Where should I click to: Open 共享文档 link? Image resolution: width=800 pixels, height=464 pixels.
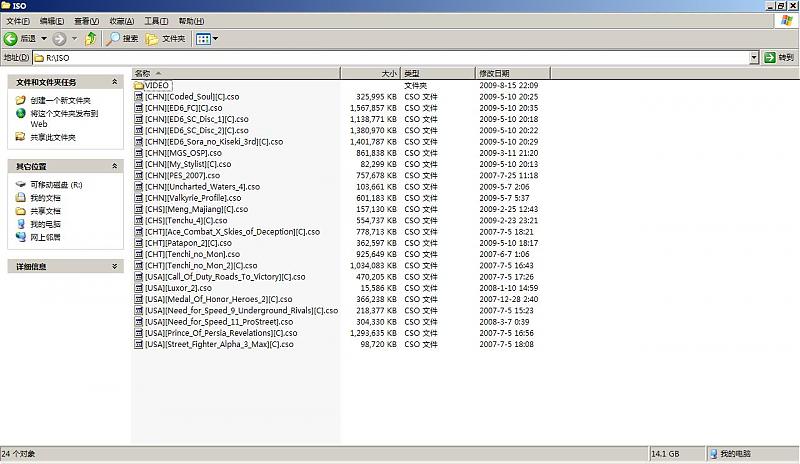(45, 211)
